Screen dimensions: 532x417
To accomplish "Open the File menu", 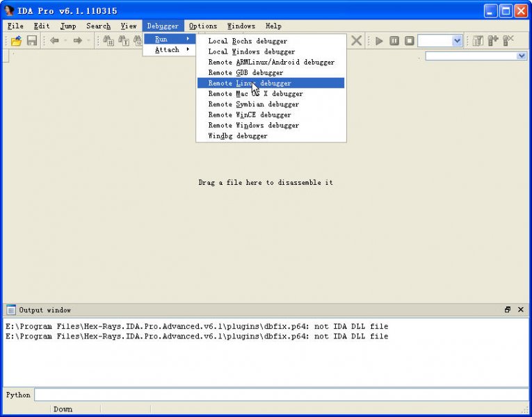I will [15, 26].
